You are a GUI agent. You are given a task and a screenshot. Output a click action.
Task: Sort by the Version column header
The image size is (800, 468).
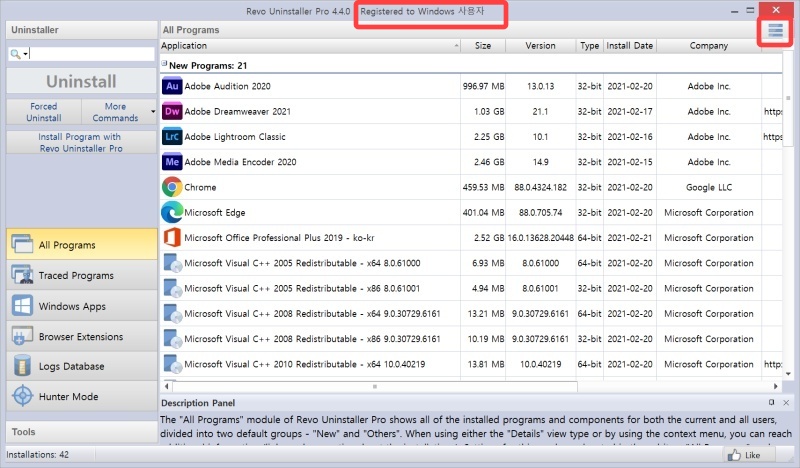click(541, 45)
